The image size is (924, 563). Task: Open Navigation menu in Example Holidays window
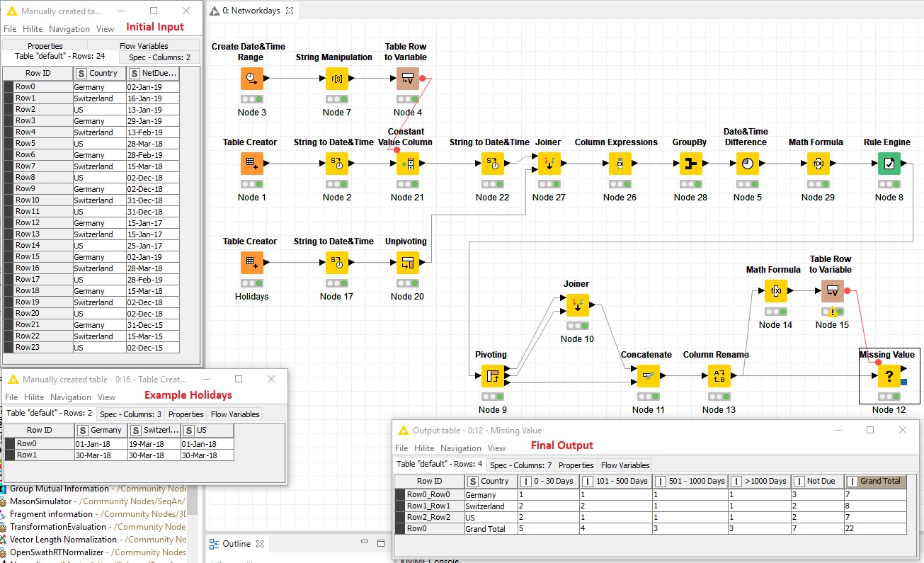(x=71, y=397)
